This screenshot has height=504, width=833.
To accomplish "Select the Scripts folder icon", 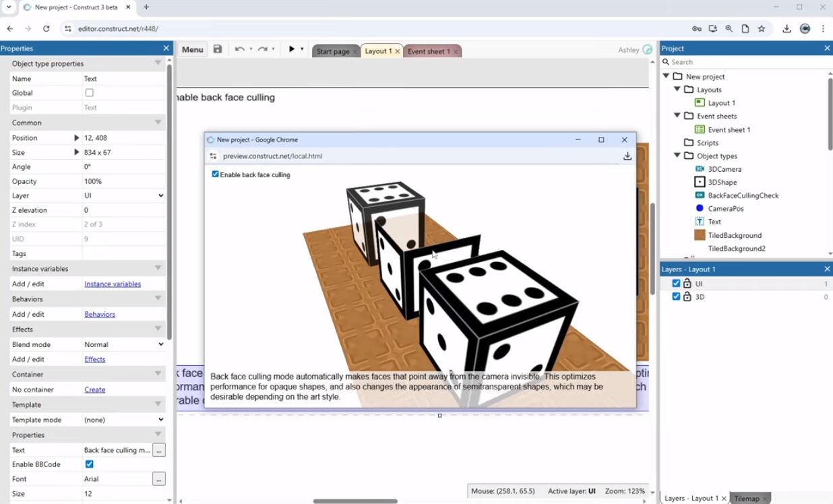I will 688,143.
